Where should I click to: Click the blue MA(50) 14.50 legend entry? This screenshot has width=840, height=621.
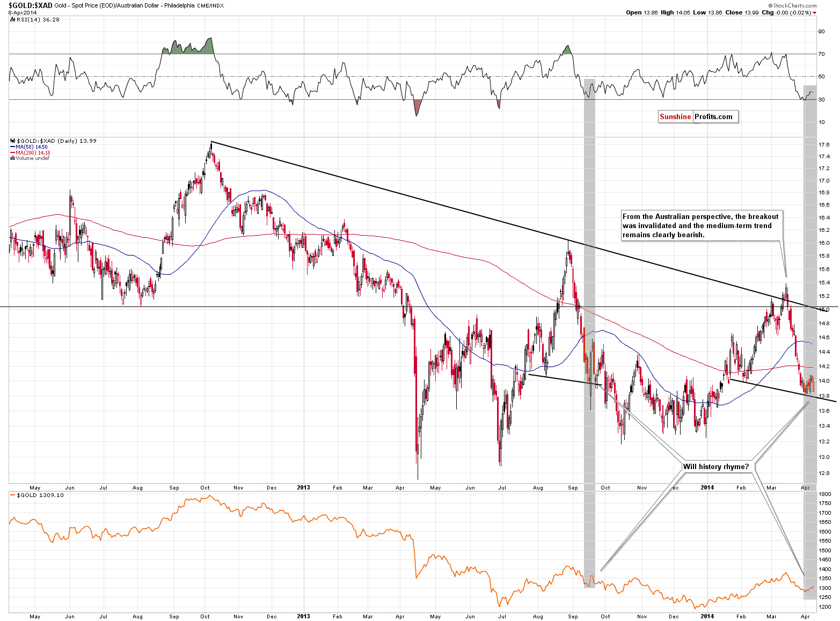point(29,147)
